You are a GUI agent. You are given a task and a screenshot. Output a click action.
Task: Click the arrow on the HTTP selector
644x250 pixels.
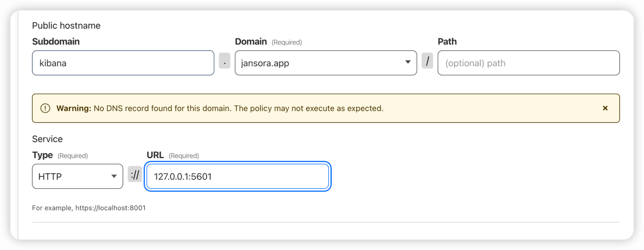pyautogui.click(x=114, y=176)
